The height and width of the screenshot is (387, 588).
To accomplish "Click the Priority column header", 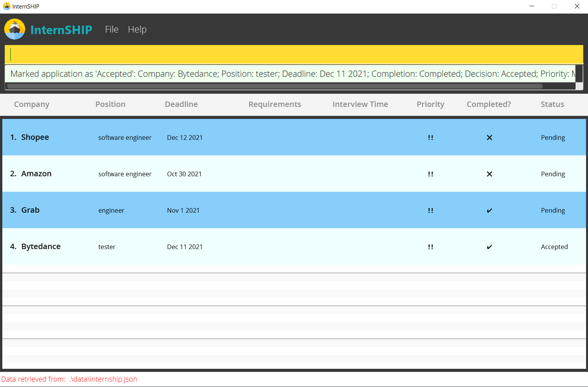I will pyautogui.click(x=431, y=104).
